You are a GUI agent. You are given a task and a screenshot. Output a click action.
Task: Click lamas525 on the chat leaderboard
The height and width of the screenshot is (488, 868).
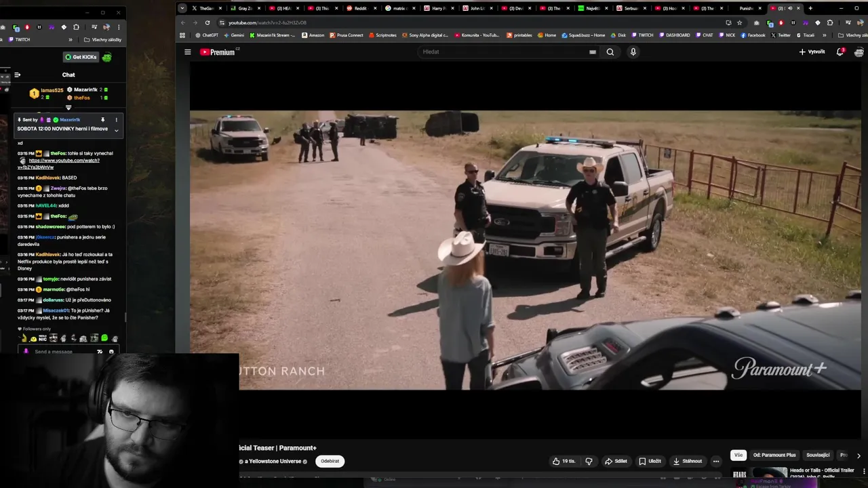pyautogui.click(x=52, y=90)
